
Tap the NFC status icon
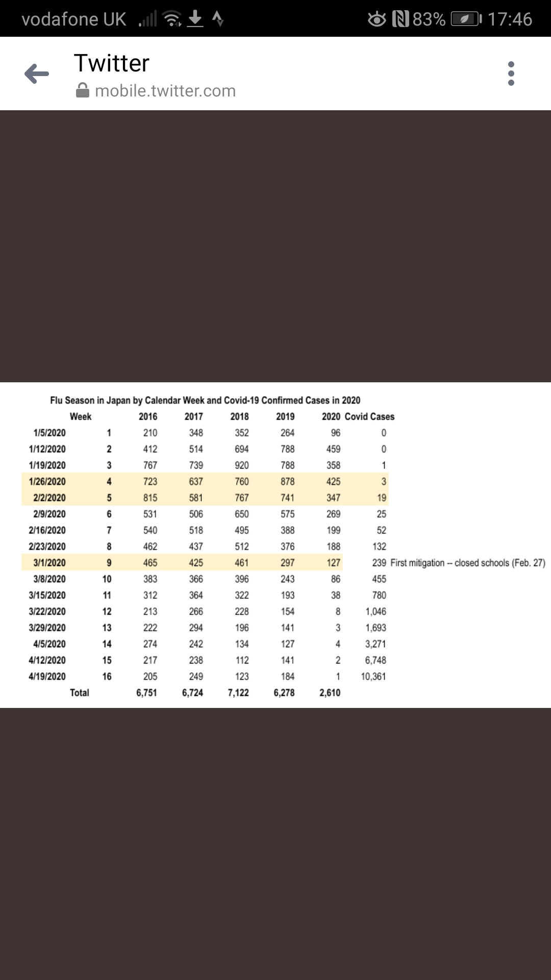pyautogui.click(x=400, y=19)
